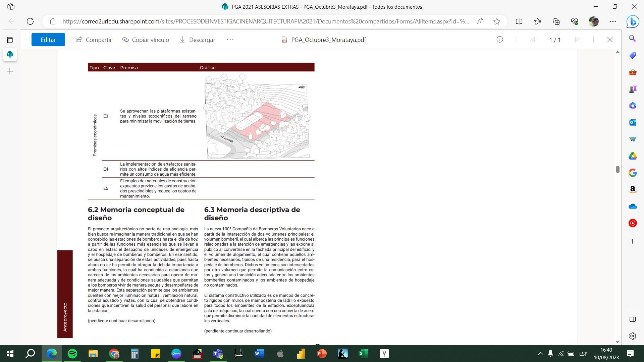The image size is (644, 362).
Task: Open Microsoft Teams from the taskbar
Action: 218,353
